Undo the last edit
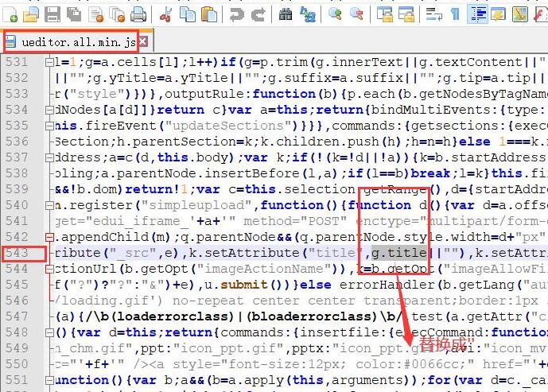The width and height of the screenshot is (548, 392). 237,14
